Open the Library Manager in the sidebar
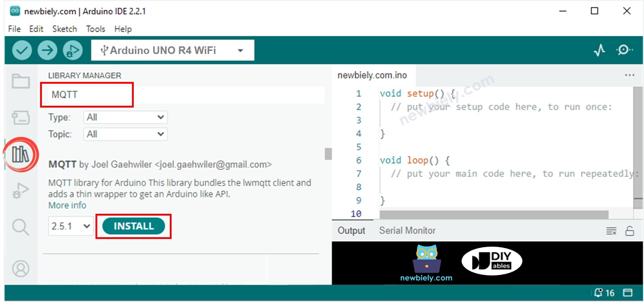The image size is (644, 302). (20, 154)
